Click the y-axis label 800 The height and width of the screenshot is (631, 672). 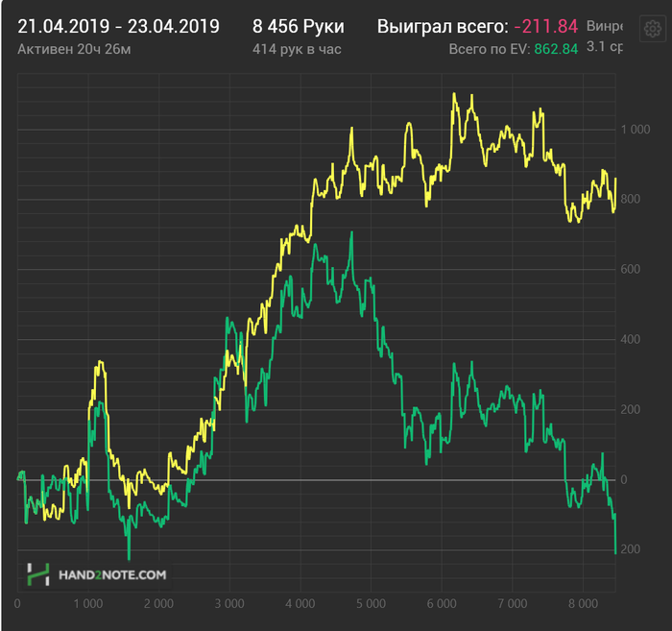click(631, 200)
